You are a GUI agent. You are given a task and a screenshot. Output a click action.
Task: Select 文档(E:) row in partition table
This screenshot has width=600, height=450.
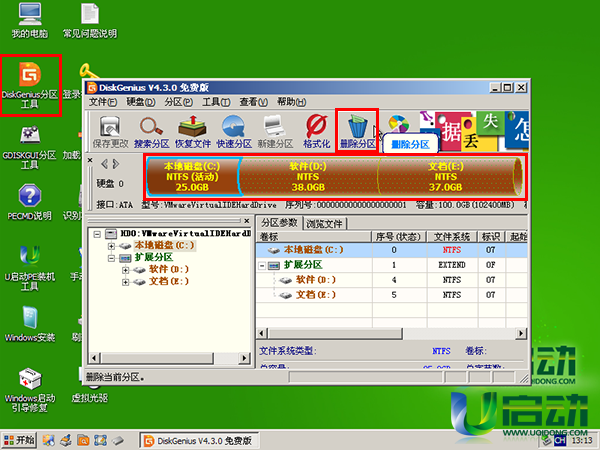pos(391,295)
